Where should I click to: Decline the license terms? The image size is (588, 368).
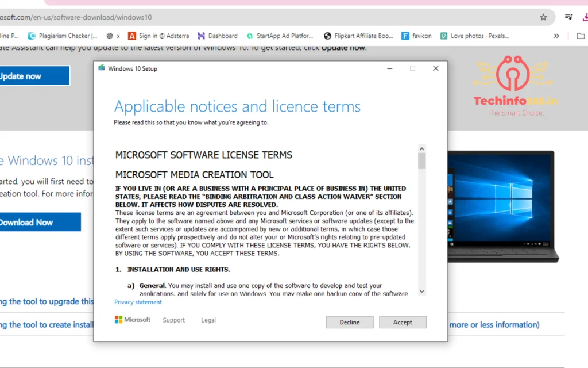[x=349, y=322]
